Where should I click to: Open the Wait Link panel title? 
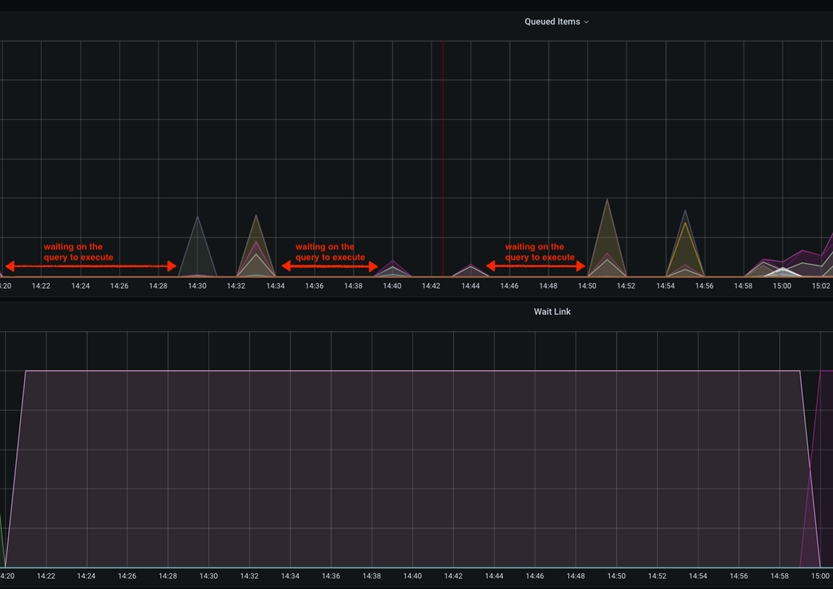552,312
